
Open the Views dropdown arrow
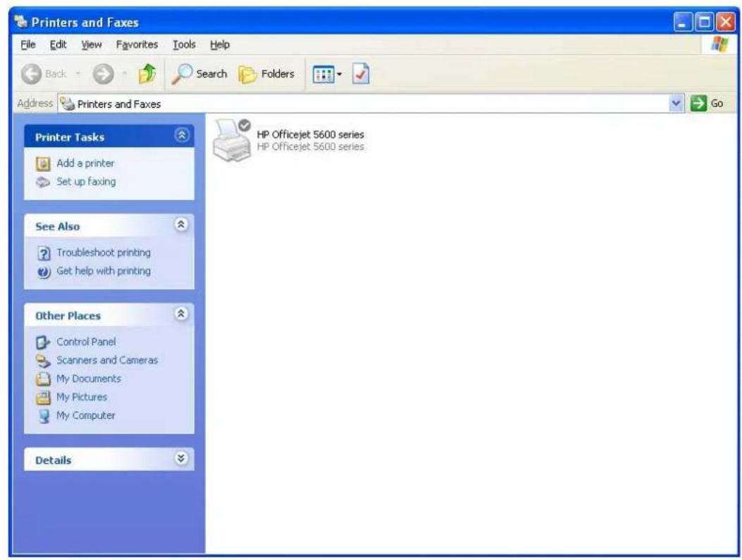(x=340, y=74)
